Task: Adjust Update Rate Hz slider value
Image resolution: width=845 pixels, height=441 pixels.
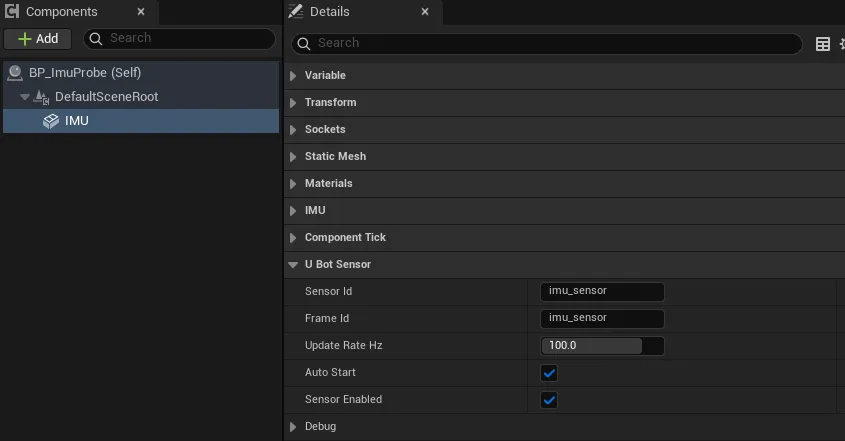Action: point(602,346)
